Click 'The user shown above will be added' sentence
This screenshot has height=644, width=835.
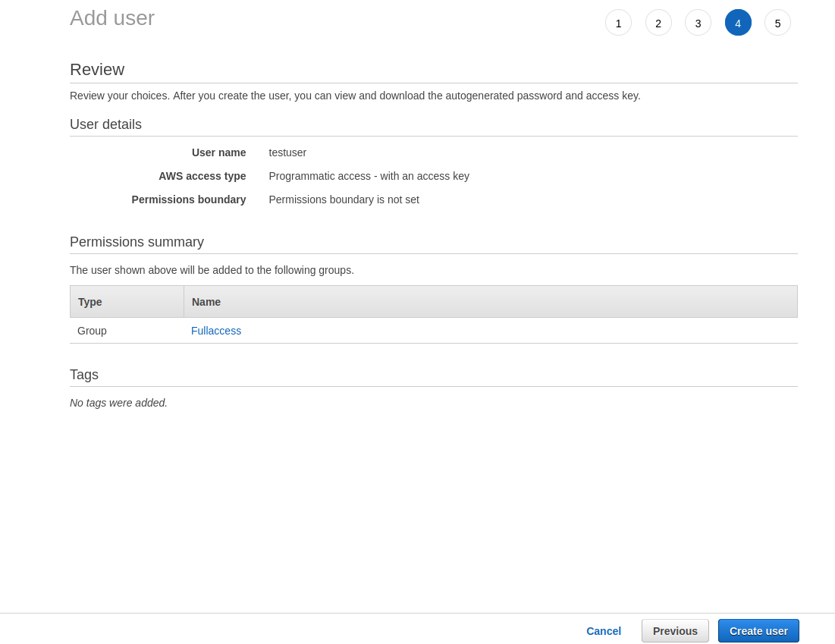click(212, 270)
